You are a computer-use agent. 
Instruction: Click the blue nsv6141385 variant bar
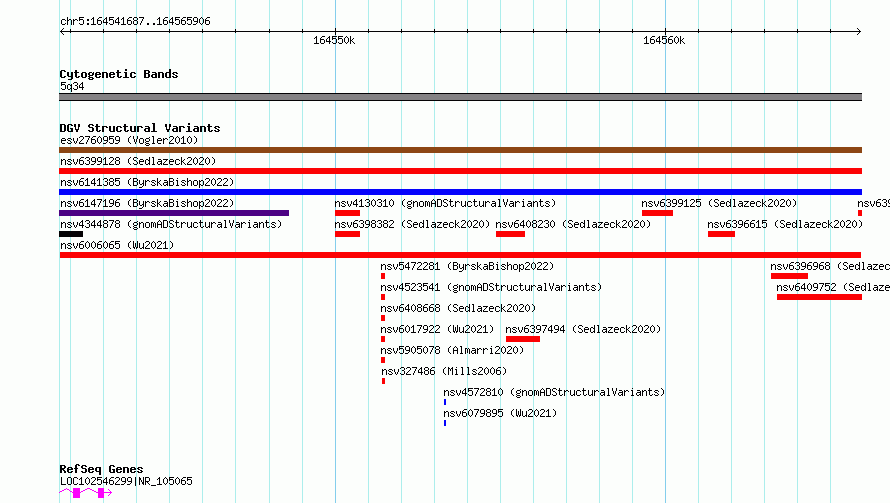[460, 192]
